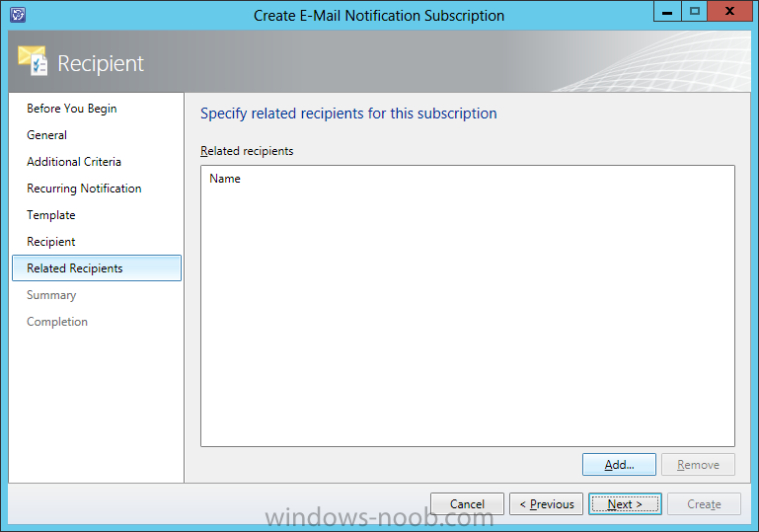Click the greyed-out Create button
Image resolution: width=759 pixels, height=532 pixels.
pos(704,504)
